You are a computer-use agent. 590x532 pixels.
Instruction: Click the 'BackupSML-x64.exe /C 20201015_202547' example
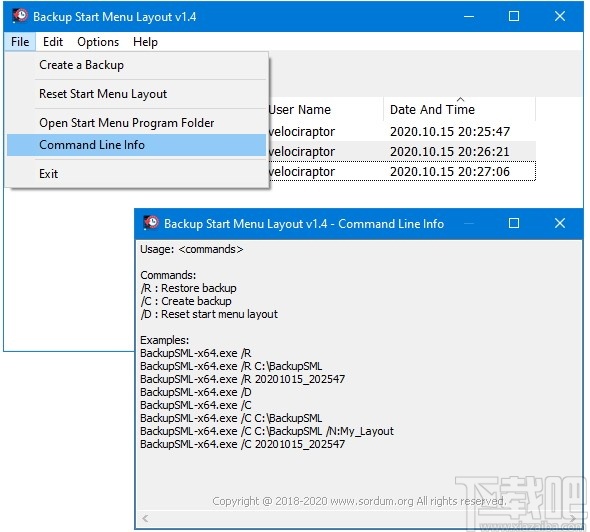click(242, 444)
